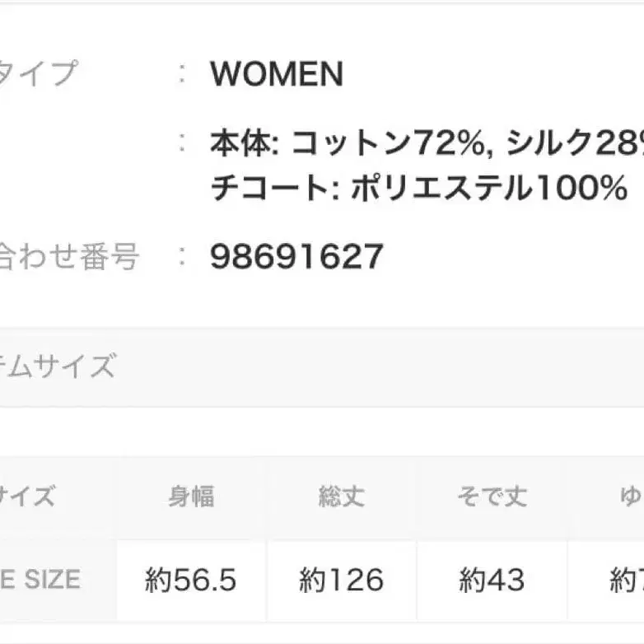Select the 約43 sleeve length cell
Viewport: 644px width, 644px height.
[492, 581]
